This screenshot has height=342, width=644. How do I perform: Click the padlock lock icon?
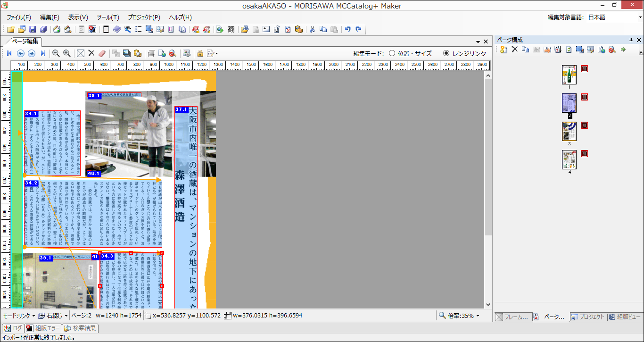(x=200, y=53)
